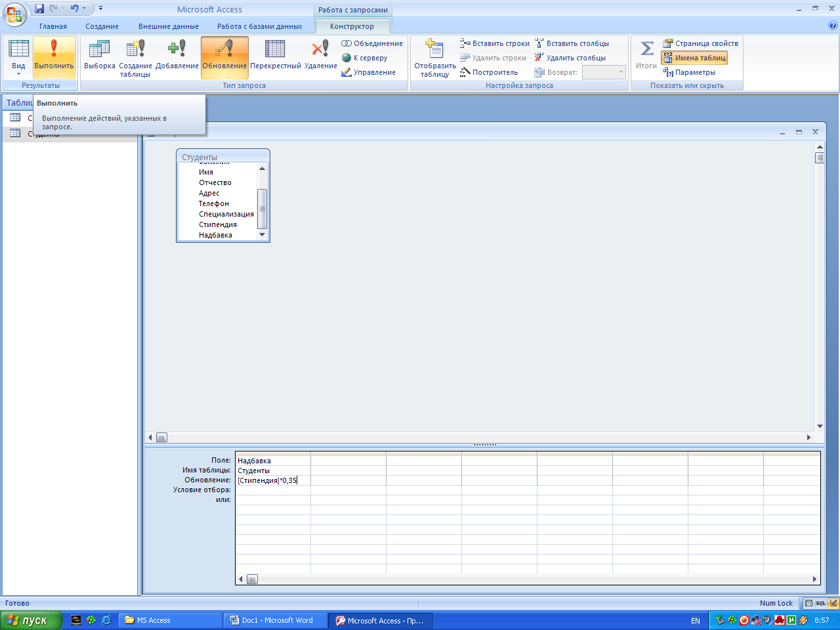Click the design pane vertical scrollbar down arrow
The width and height of the screenshot is (840, 630).
820,427
